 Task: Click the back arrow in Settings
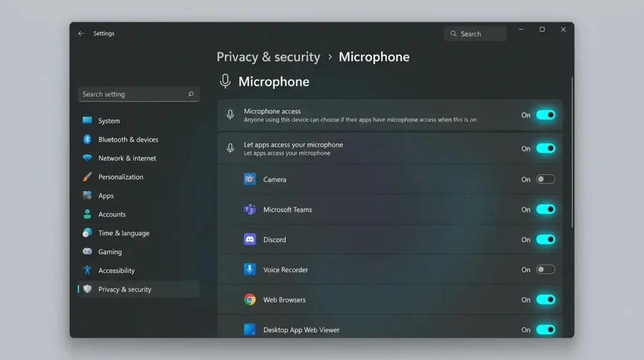tap(81, 34)
